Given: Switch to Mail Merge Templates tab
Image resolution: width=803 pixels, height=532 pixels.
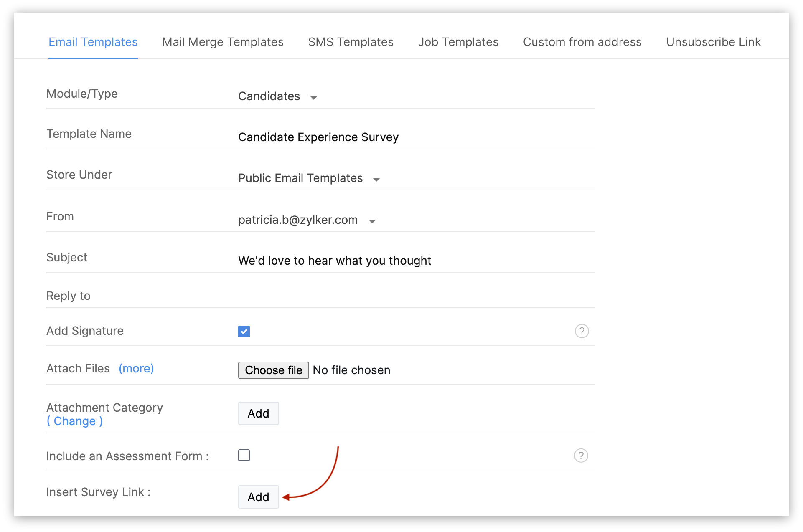Looking at the screenshot, I should 223,42.
